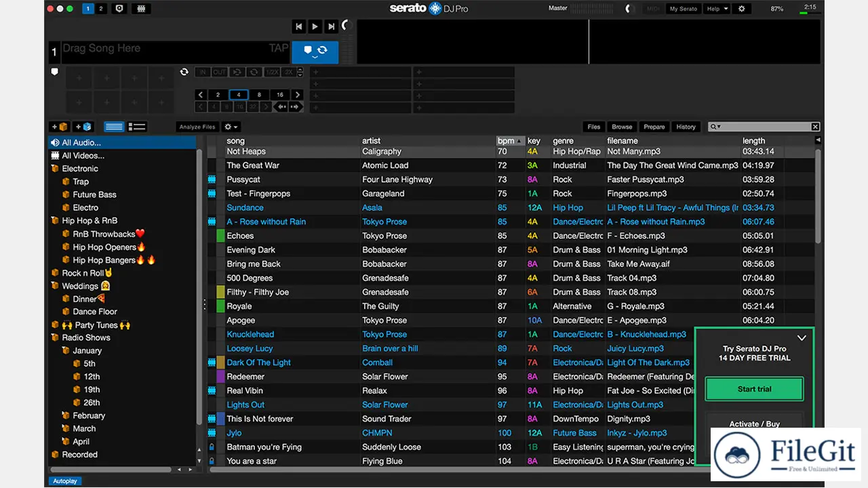The image size is (868, 488).
Task: Click the TAP tempo button
Action: (279, 48)
